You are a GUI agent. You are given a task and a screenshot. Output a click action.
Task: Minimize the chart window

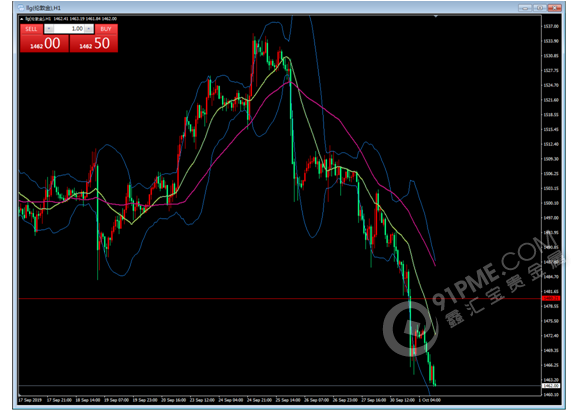[525, 7]
